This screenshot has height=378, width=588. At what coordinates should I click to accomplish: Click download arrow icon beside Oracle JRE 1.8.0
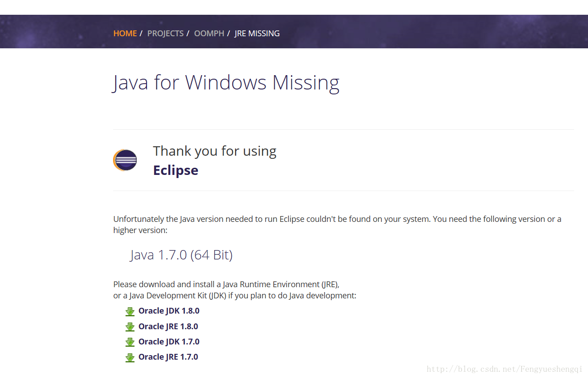tap(130, 327)
